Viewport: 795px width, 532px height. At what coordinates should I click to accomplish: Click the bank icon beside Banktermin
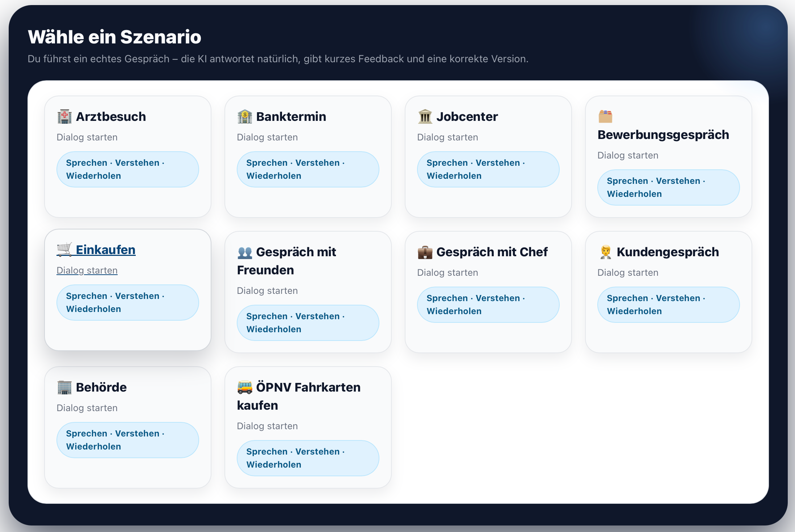[245, 117]
